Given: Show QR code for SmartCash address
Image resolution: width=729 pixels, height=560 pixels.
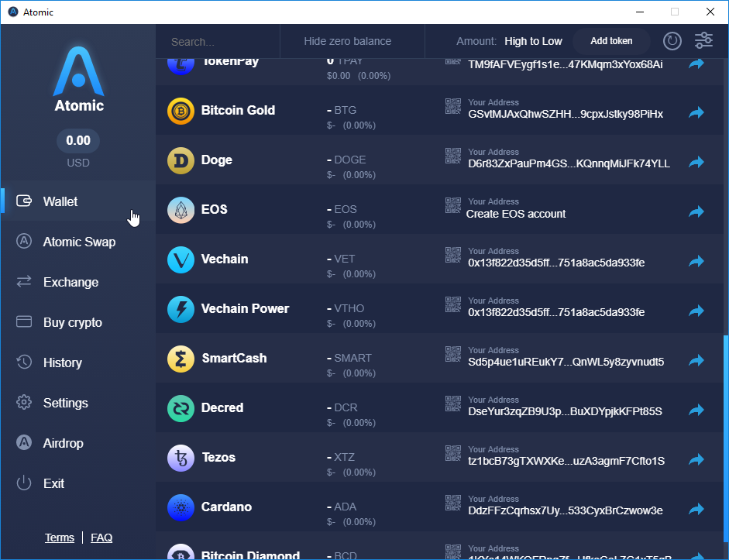Looking at the screenshot, I should (453, 354).
